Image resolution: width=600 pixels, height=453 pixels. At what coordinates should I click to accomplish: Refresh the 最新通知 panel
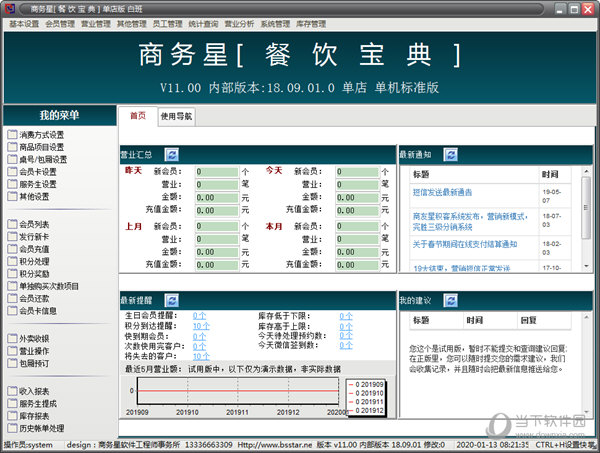451,155
